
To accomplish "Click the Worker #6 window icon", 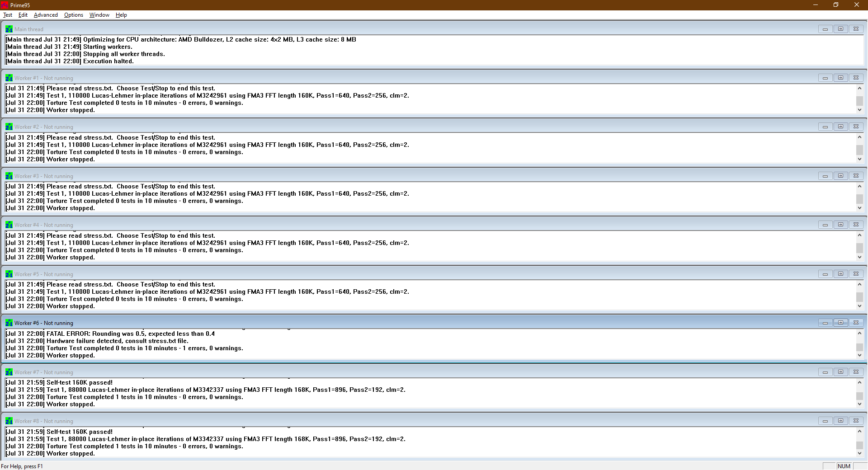I will click(x=9, y=323).
